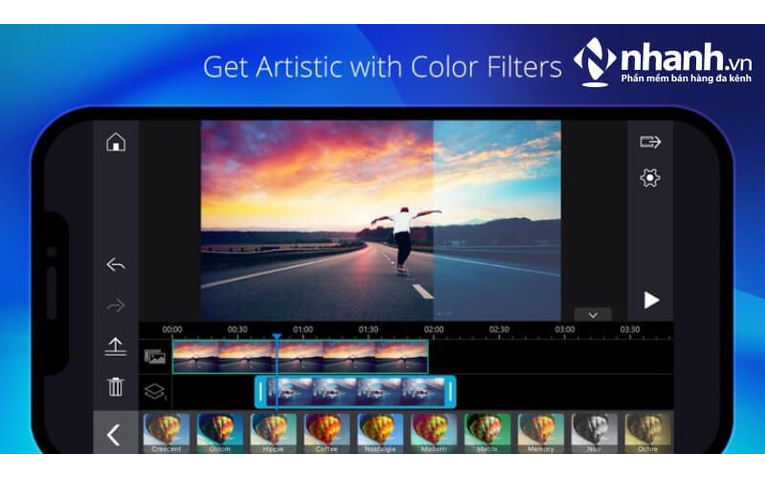Go back with the left chevron
This screenshot has height=478, width=765.
click(114, 435)
